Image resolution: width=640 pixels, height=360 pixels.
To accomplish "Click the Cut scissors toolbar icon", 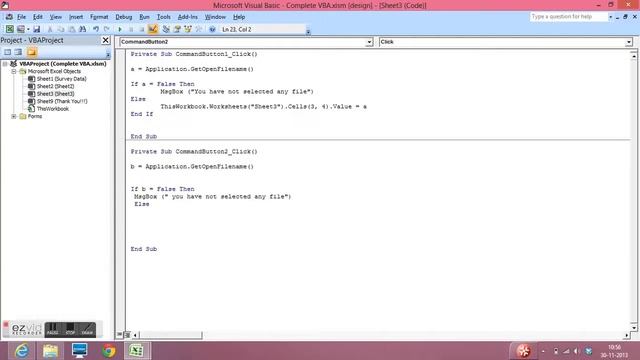I will click(50, 29).
